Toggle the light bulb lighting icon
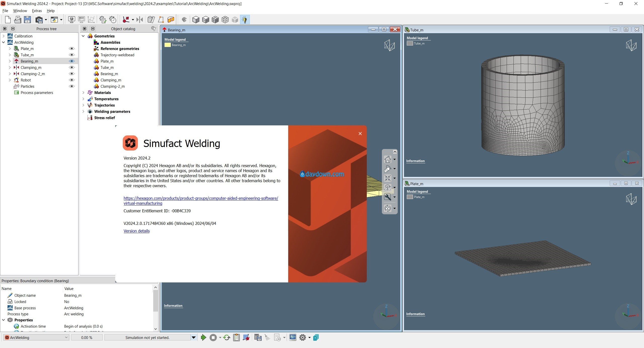The width and height of the screenshot is (644, 348). pyautogui.click(x=245, y=20)
